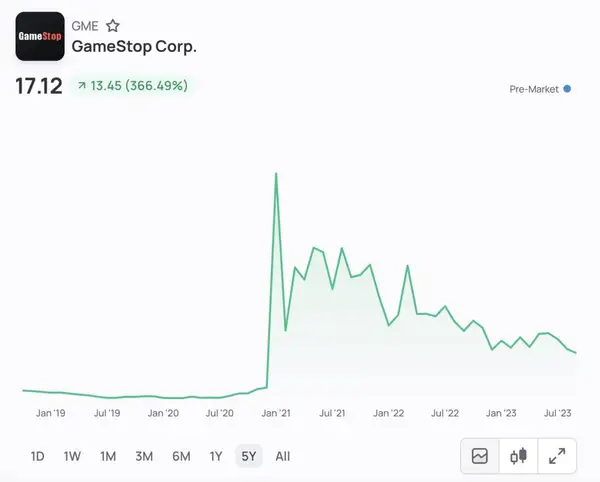Viewport: 600px width, 482px height.
Task: Expand chart to fullscreen
Action: pyautogui.click(x=557, y=456)
